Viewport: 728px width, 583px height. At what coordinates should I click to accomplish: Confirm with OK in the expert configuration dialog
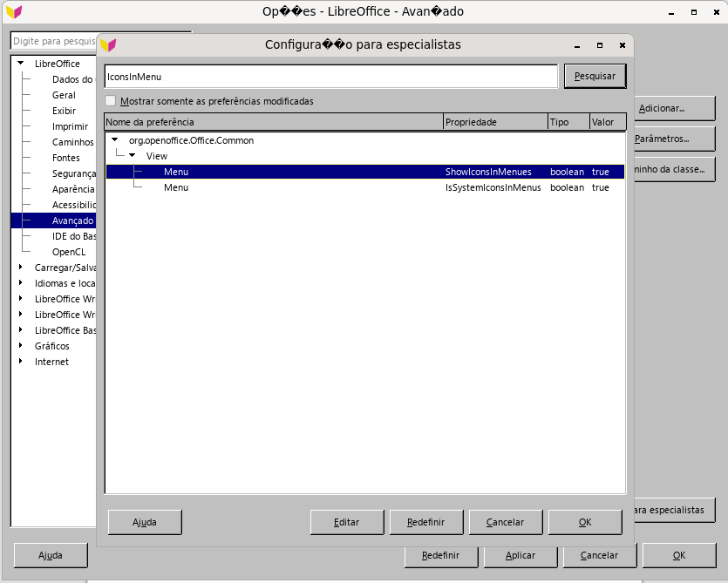[x=585, y=522]
